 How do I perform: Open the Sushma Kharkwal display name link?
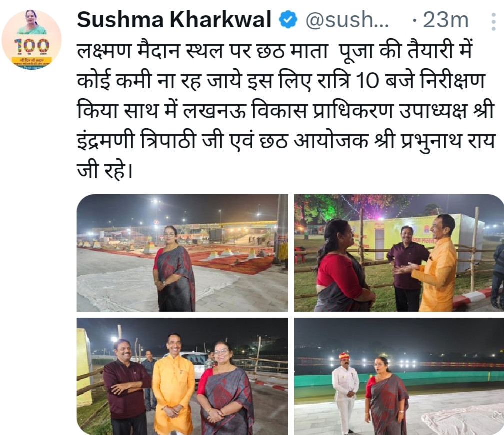[174, 20]
